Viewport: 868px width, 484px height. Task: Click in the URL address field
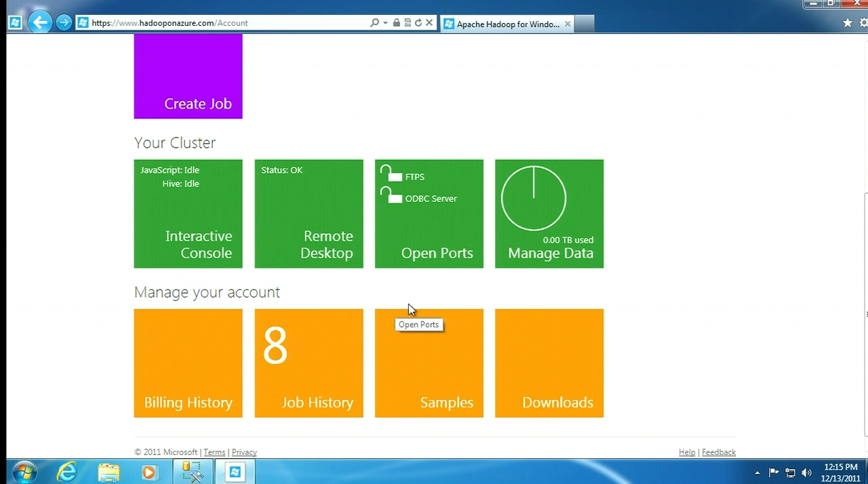click(224, 23)
